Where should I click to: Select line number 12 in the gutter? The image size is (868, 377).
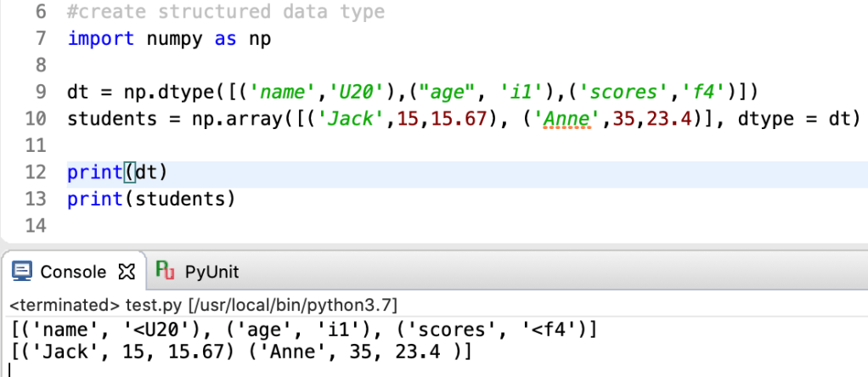34,172
